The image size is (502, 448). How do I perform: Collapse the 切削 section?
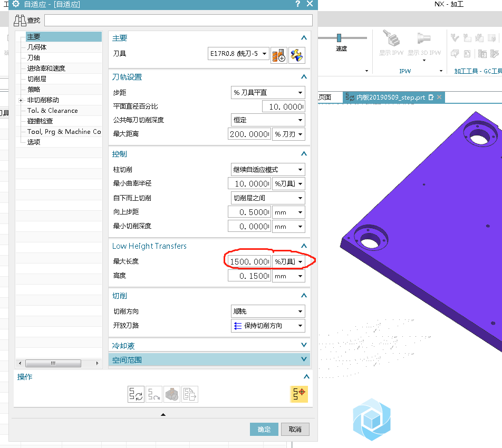pos(304,295)
